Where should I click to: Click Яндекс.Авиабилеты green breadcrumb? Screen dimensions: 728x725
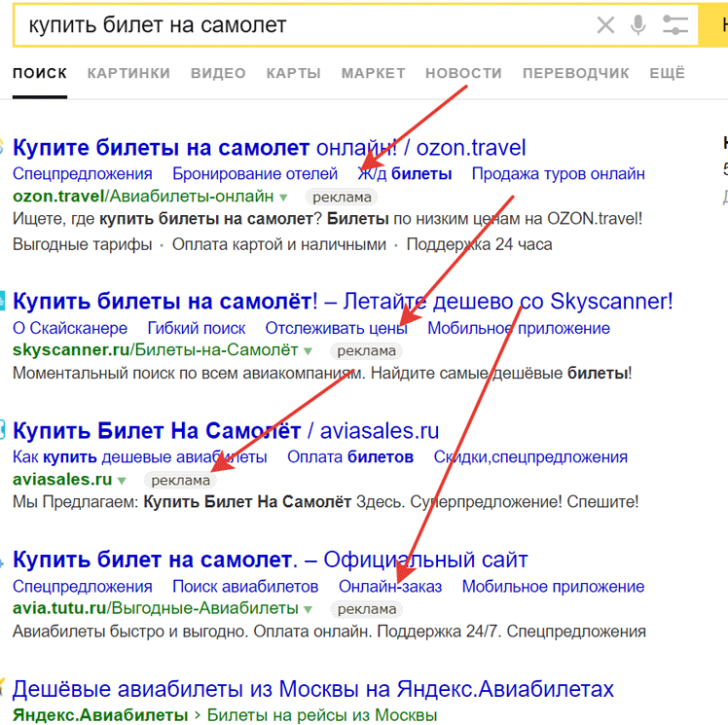[x=100, y=715]
